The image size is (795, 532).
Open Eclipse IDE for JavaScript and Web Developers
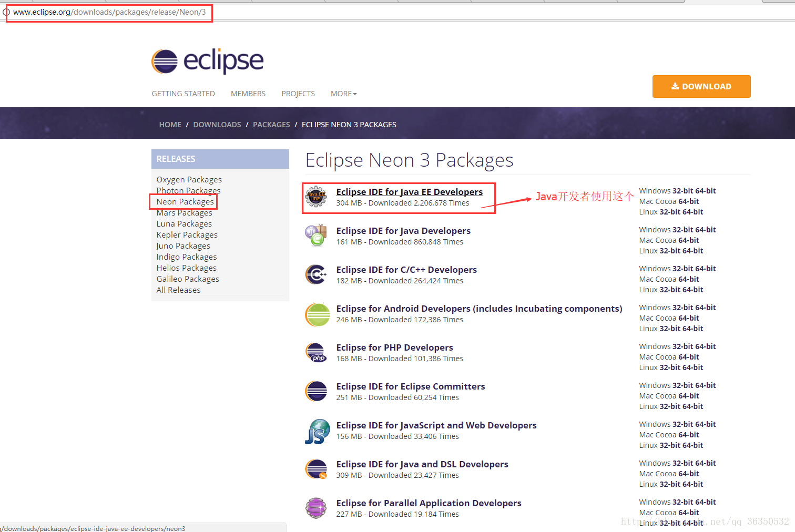[436, 425]
